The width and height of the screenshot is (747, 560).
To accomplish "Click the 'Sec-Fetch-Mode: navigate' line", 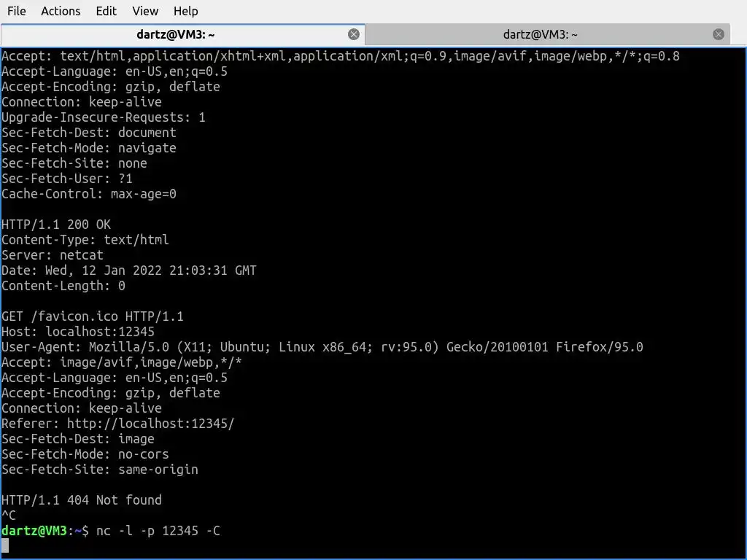I will (89, 147).
